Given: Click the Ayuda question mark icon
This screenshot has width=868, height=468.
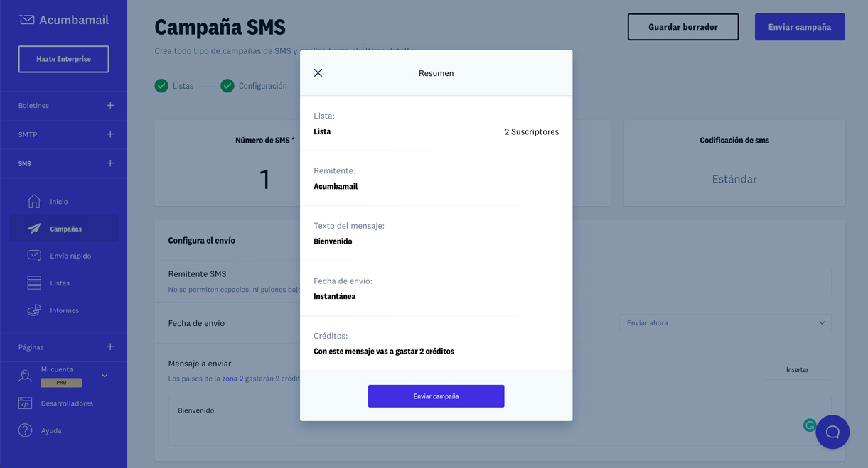Looking at the screenshot, I should (x=26, y=430).
